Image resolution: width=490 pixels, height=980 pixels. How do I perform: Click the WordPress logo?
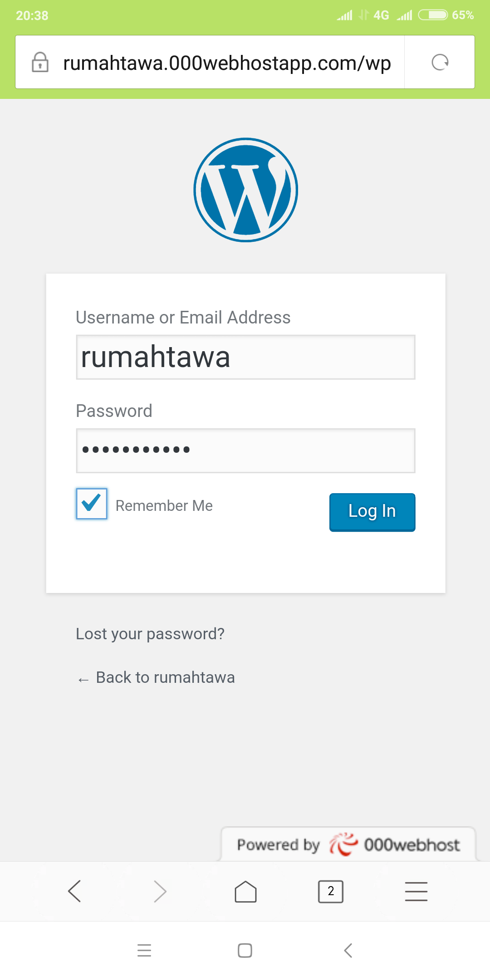[x=245, y=190]
